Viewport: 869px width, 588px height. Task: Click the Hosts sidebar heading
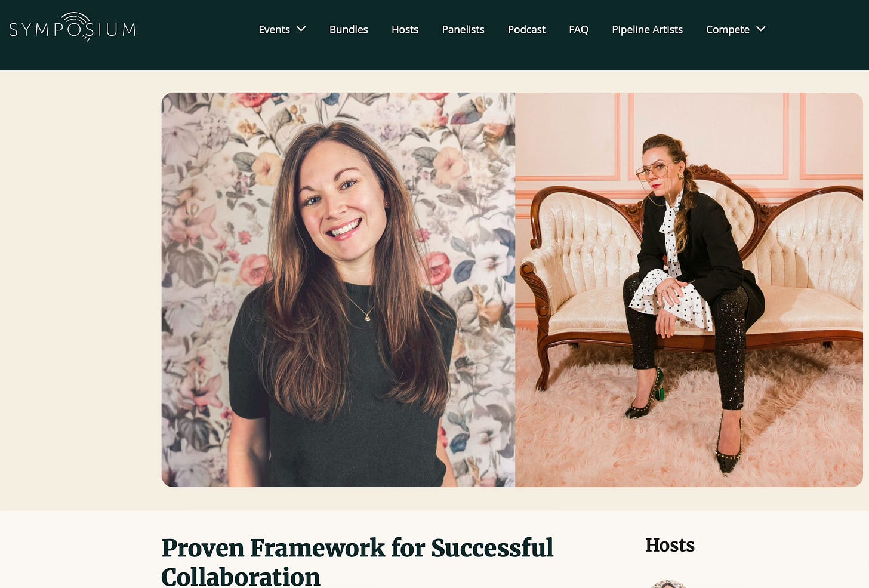tap(670, 545)
